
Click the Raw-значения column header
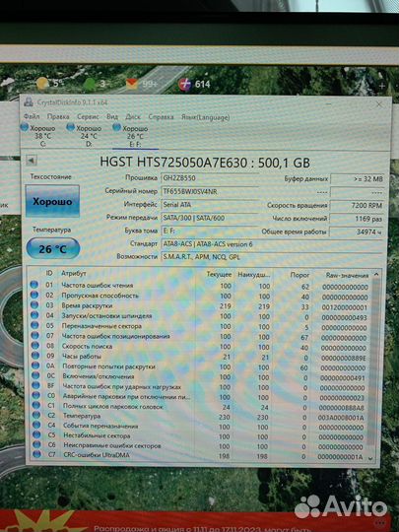pos(347,276)
